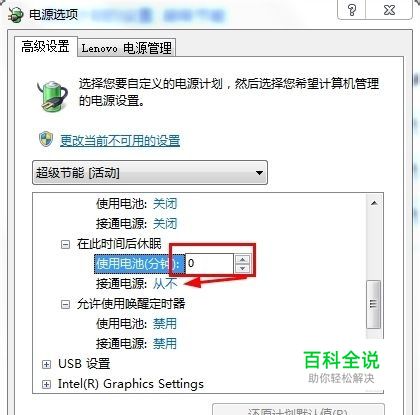This screenshot has width=420, height=415.
Task: Click the help question mark button
Action: pyautogui.click(x=352, y=10)
